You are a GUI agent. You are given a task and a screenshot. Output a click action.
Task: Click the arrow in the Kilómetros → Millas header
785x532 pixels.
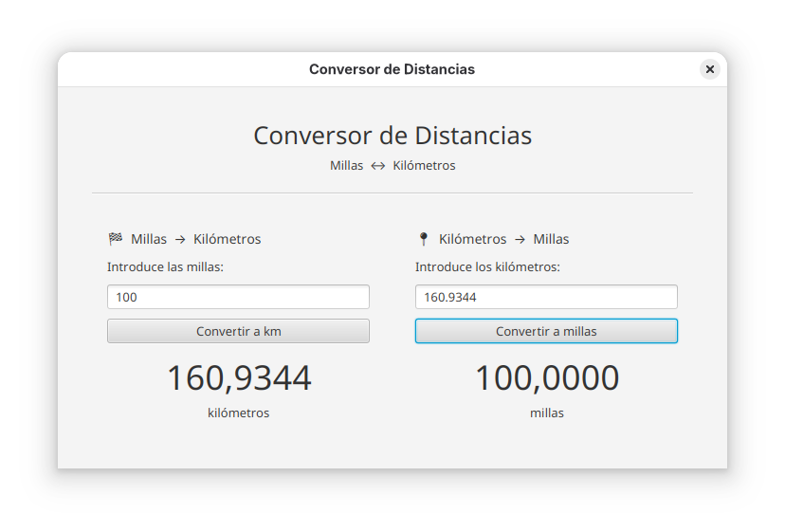(x=520, y=239)
